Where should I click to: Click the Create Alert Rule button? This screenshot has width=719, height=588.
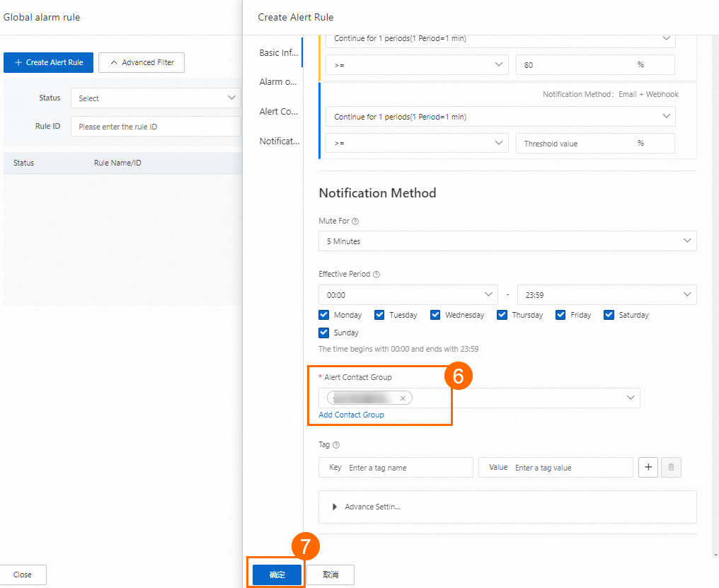[48, 62]
